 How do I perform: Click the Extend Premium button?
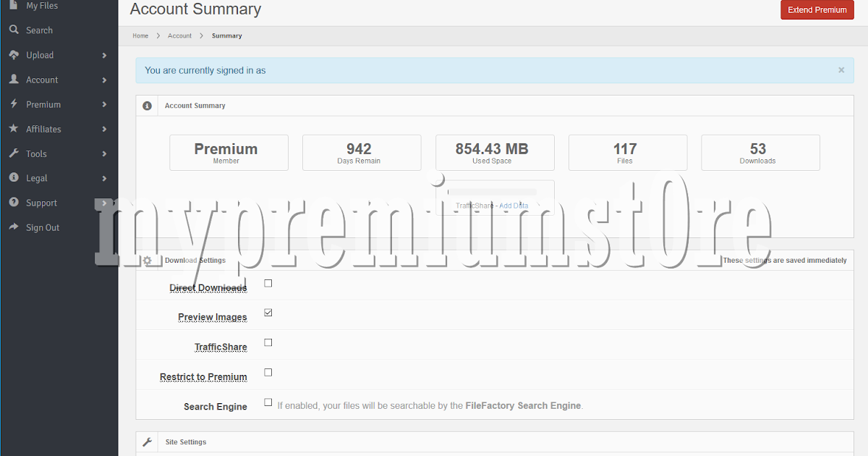pyautogui.click(x=817, y=9)
